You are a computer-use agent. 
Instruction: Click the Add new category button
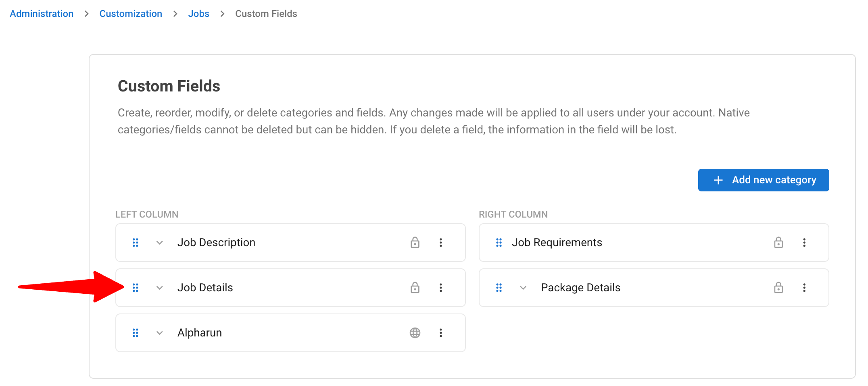click(x=764, y=180)
